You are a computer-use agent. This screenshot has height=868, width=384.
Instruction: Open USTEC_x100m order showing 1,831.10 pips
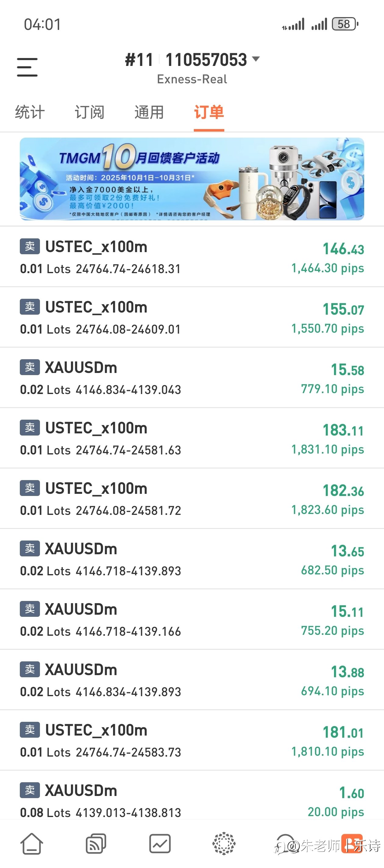[192, 438]
